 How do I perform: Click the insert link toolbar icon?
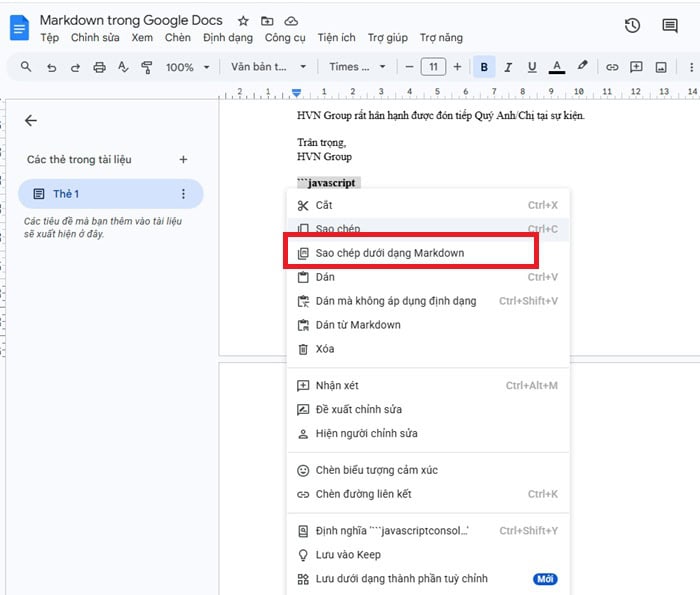612,67
